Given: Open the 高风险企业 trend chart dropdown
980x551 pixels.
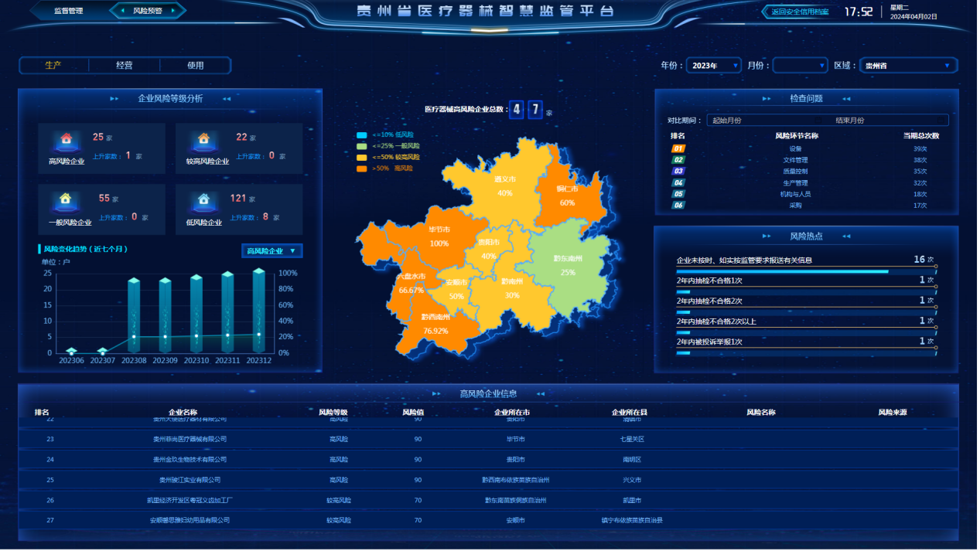Looking at the screenshot, I should (x=271, y=251).
